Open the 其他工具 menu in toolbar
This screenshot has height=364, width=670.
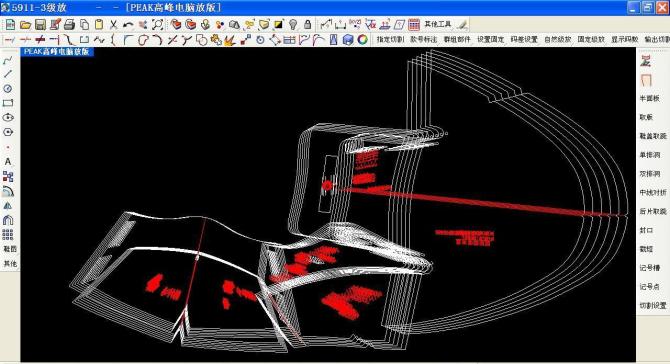[x=437, y=25]
